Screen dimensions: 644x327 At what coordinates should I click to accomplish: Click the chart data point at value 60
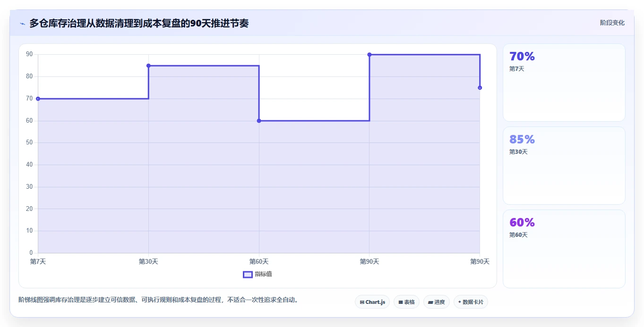click(259, 121)
